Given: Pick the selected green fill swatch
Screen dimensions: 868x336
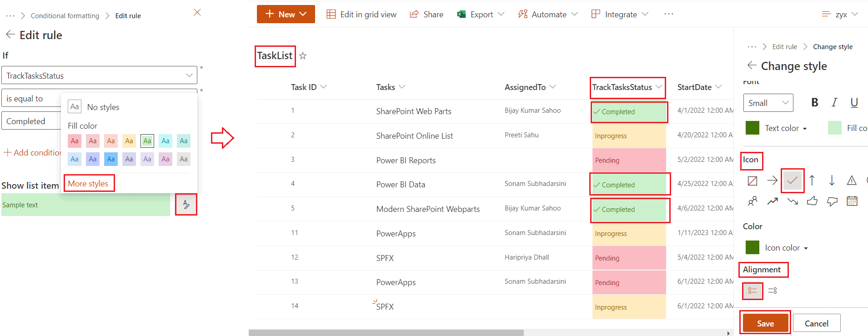Looking at the screenshot, I should (147, 141).
